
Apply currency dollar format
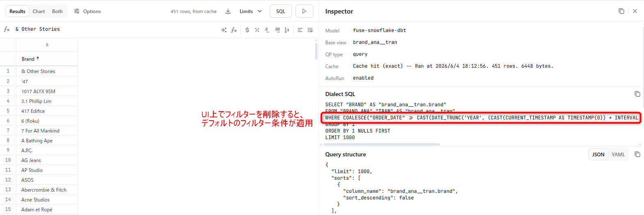247,30
